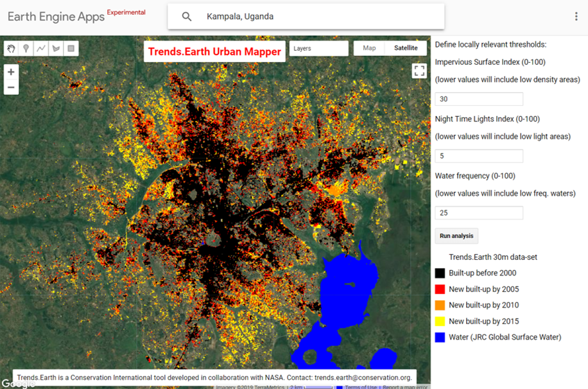Viewport: 588px width, 389px height.
Task: Select the hand pan tool
Action: pyautogui.click(x=11, y=48)
